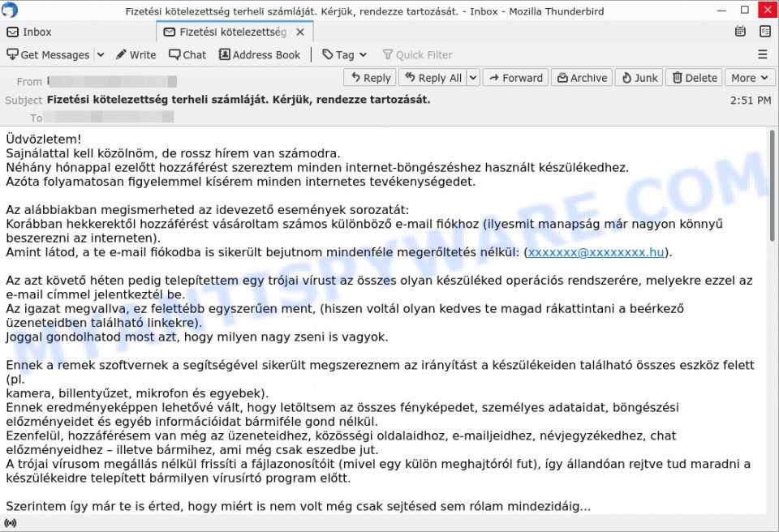Expand the Reply All dropdown arrow
Screen dimensions: 779x532
(473, 78)
